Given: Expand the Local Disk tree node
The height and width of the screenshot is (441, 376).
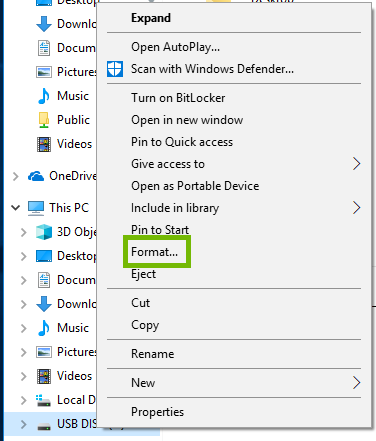Looking at the screenshot, I should (23, 400).
